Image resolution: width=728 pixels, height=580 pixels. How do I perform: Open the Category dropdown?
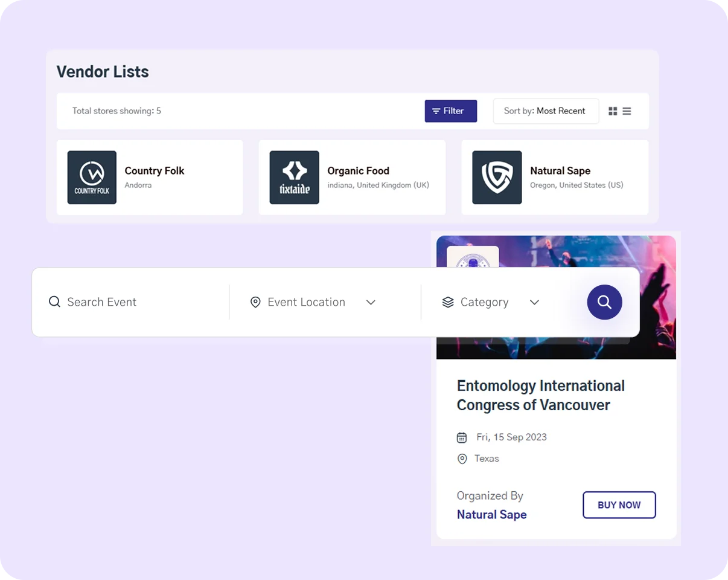534,302
